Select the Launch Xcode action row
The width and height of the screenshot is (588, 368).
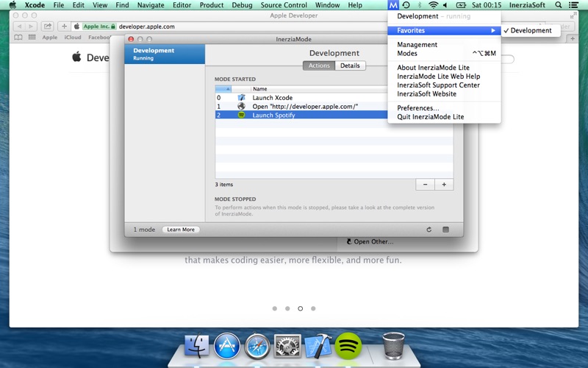[x=301, y=98]
